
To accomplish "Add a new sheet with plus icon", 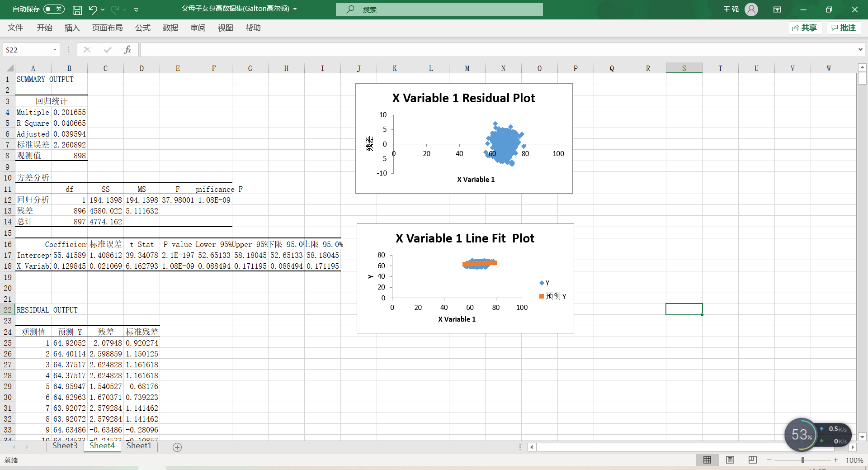I will pyautogui.click(x=177, y=447).
